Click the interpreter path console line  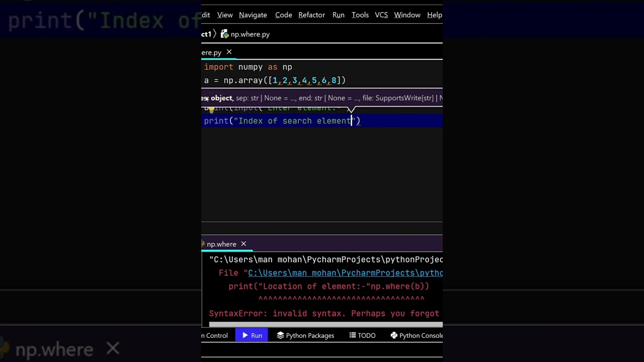(326, 259)
